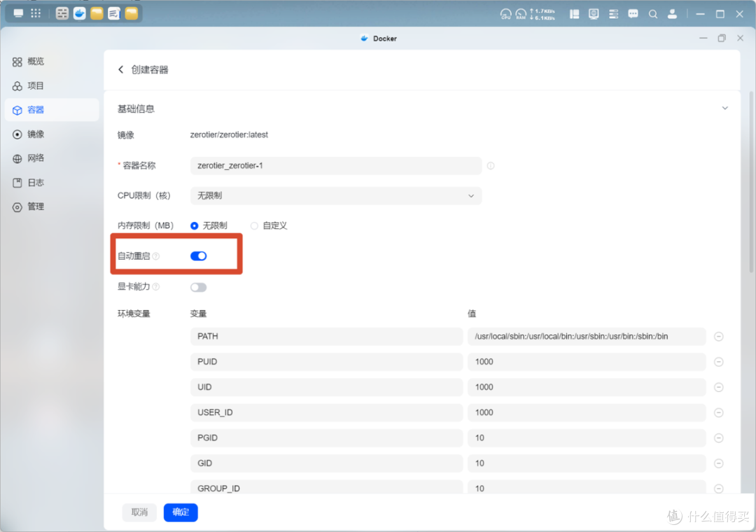
Task: Go back from 创建容器 page
Action: [120, 69]
